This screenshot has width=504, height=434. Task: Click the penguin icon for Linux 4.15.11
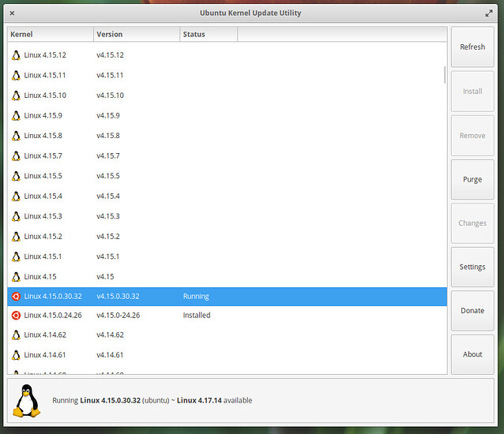(16, 76)
